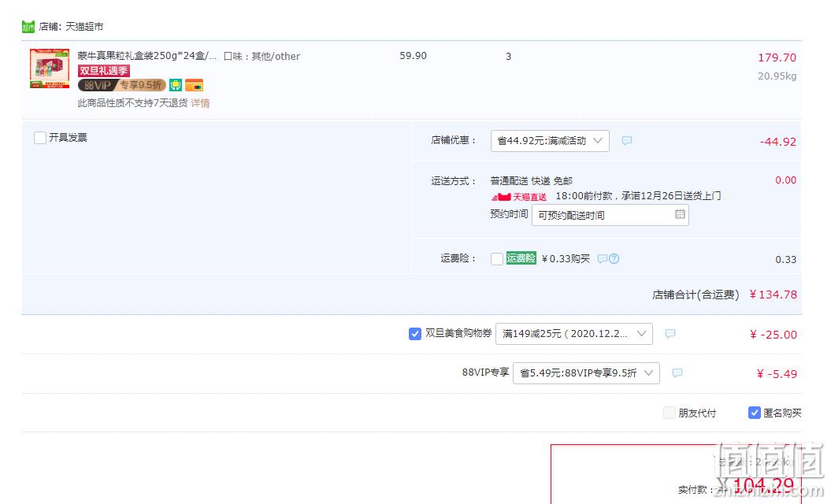
Task: Expand the 店铺优惠 discount dropdown
Action: pyautogui.click(x=550, y=141)
